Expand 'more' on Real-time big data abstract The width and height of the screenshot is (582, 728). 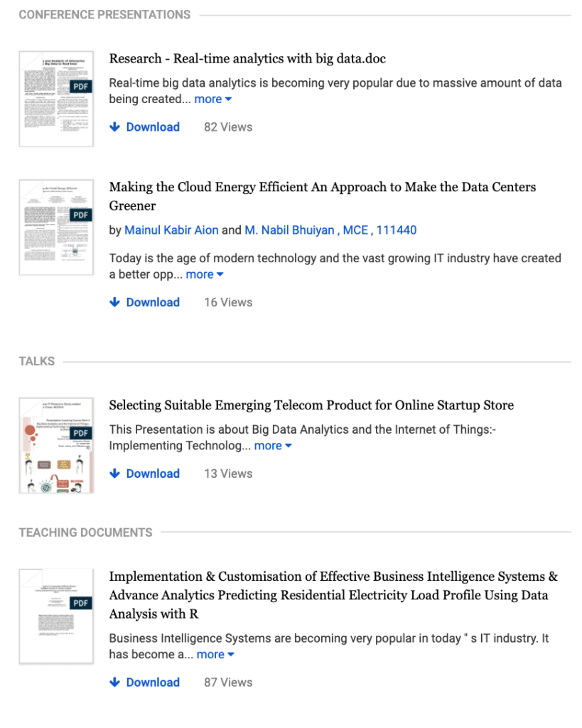(x=213, y=100)
